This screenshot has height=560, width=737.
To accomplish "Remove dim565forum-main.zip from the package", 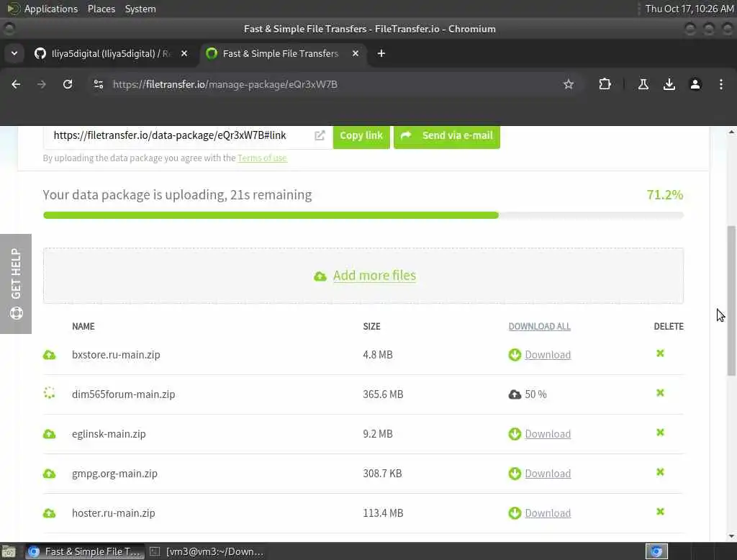I will point(660,393).
